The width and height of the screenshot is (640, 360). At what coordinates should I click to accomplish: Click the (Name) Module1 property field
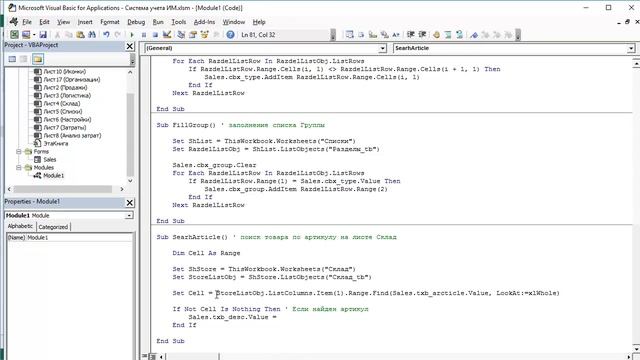click(70, 238)
